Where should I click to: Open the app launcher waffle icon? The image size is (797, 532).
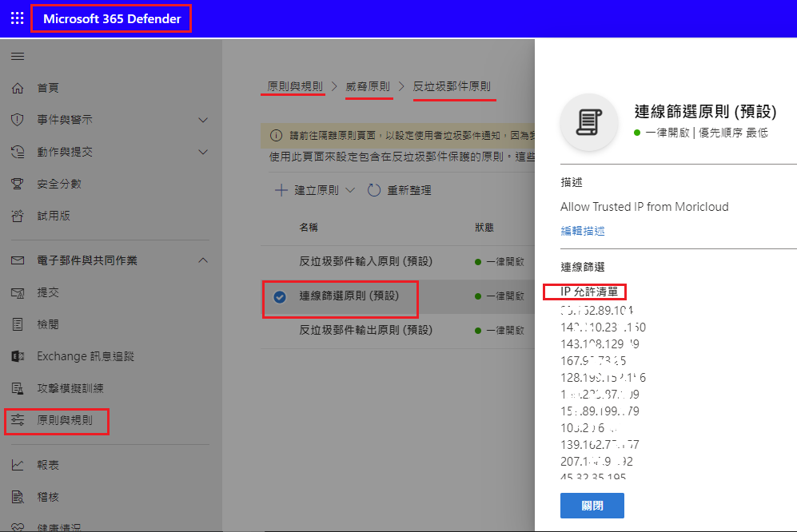pos(18,19)
